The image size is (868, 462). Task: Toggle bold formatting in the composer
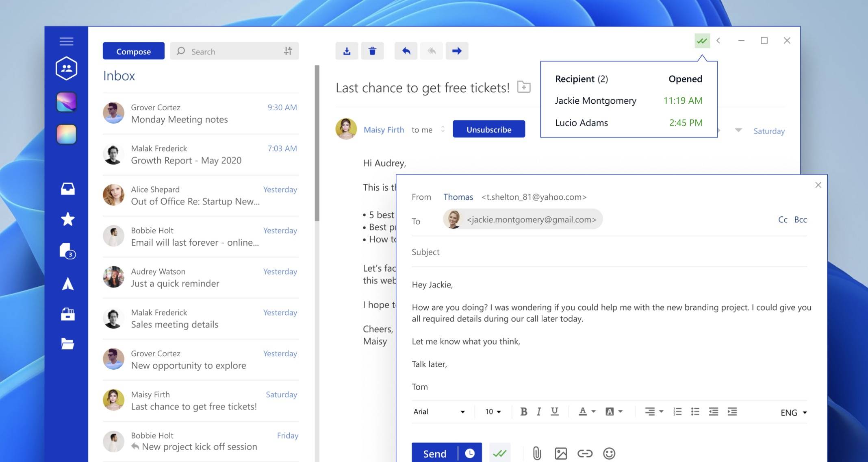(x=524, y=412)
